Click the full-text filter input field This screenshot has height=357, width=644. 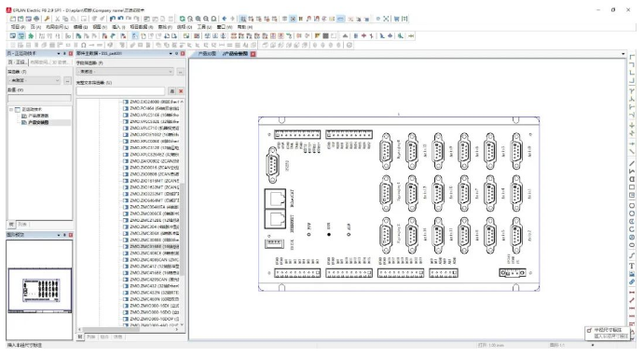pyautogui.click(x=121, y=91)
